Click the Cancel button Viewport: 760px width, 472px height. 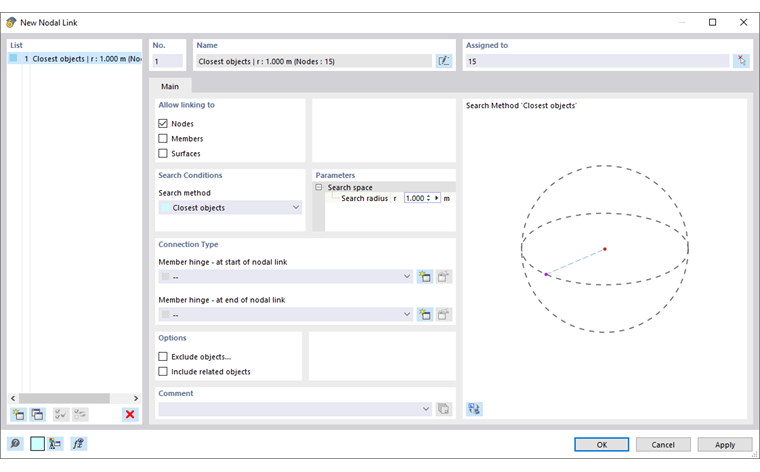[x=663, y=444]
